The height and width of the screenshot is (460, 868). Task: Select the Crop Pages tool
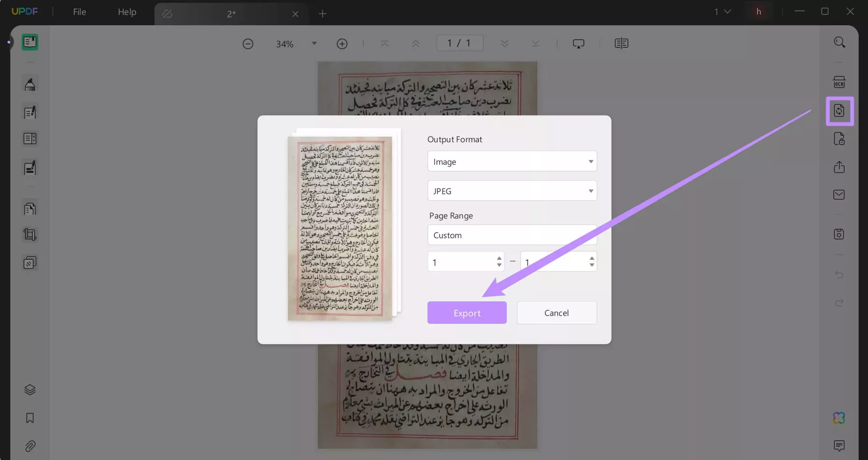click(30, 234)
